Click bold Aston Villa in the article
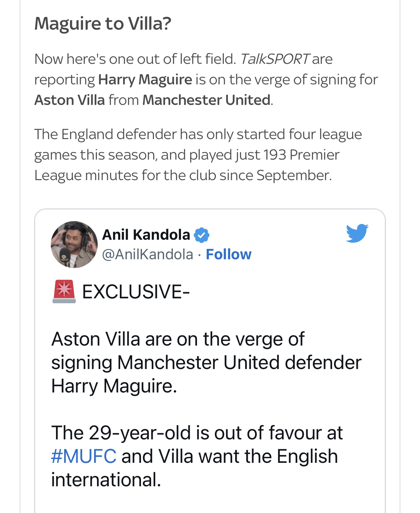The width and height of the screenshot is (420, 513). [x=70, y=100]
